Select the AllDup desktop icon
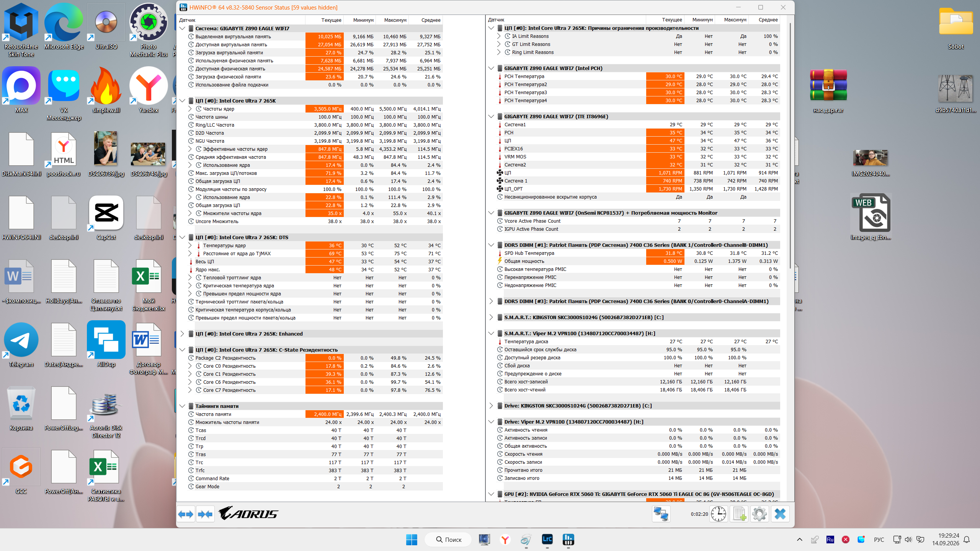Screen dimensions: 980x551 tap(106, 344)
